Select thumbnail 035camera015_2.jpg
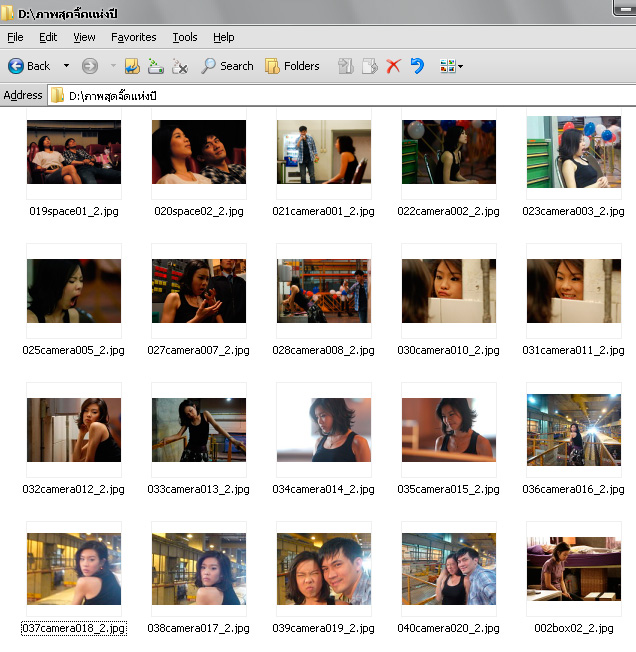This screenshot has width=636, height=652. tap(449, 430)
